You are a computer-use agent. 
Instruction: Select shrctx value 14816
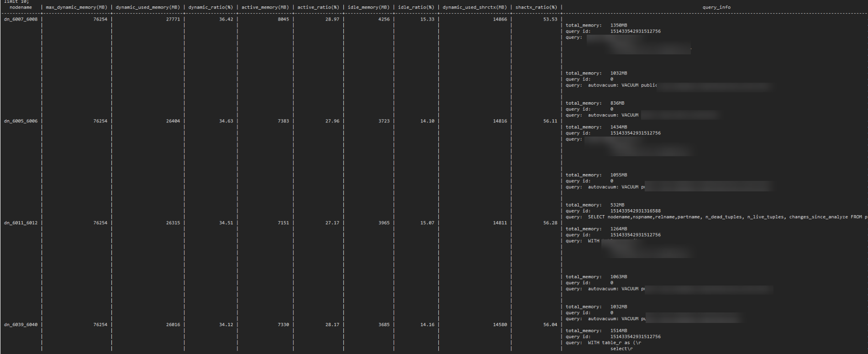tap(500, 121)
